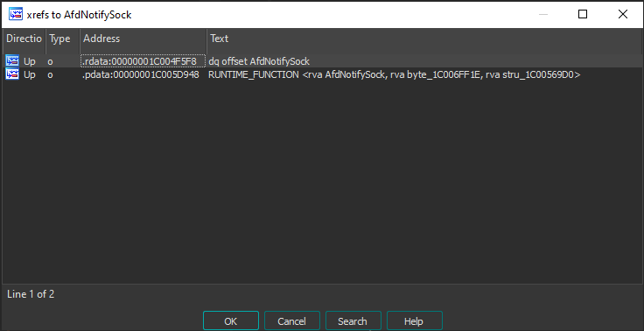Confirm with the OK button
This screenshot has height=331, width=644.
click(x=231, y=321)
